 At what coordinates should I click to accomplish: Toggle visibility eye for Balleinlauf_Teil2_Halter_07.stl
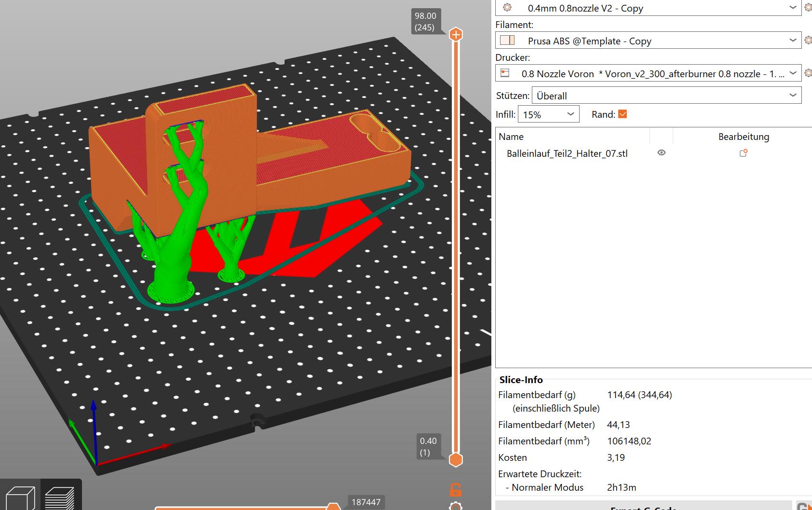click(662, 152)
